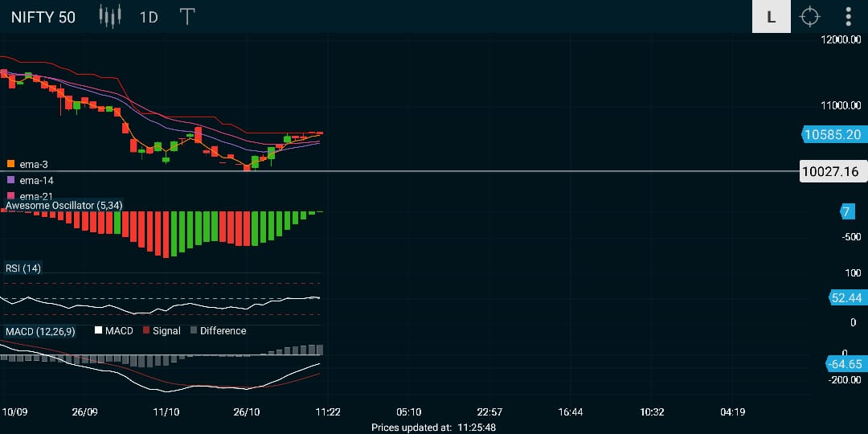The image size is (868, 434).
Task: Open the candlestick chart type selector
Action: [x=109, y=17]
